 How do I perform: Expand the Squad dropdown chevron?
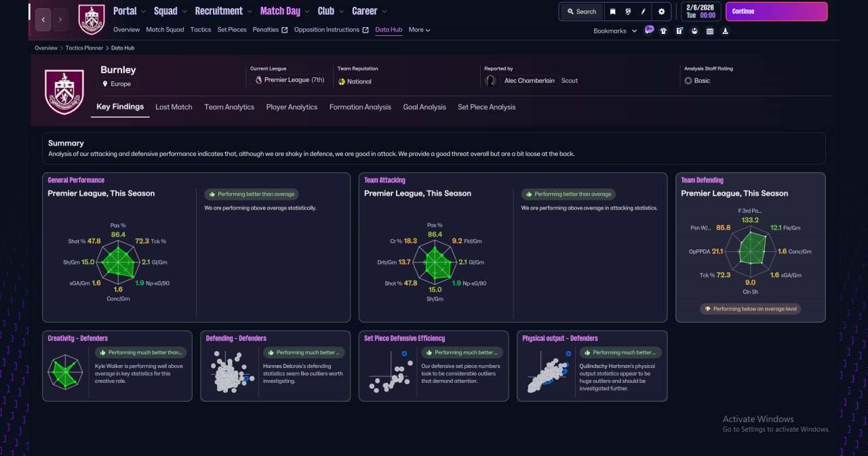coord(184,12)
